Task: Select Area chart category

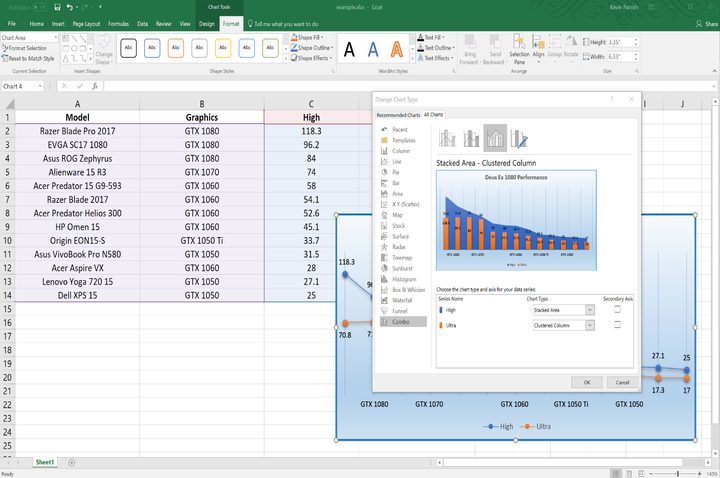Action: 400,194
